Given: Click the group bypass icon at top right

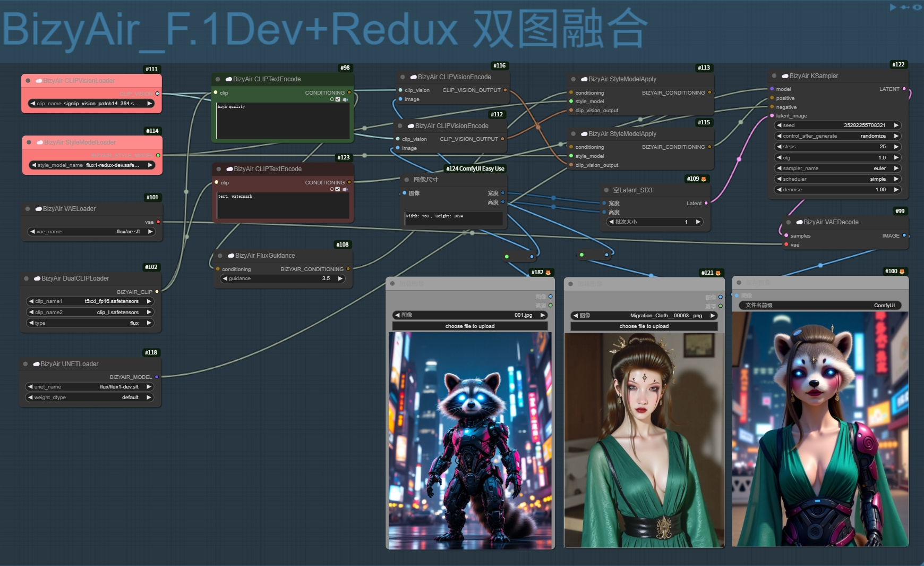Looking at the screenshot, I should (x=904, y=7).
